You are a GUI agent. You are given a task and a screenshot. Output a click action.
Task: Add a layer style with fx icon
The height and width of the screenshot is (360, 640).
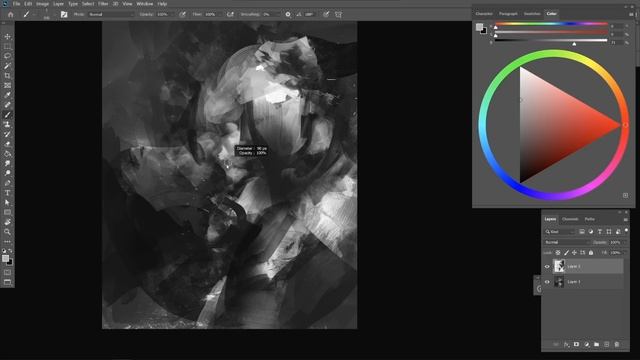(x=566, y=344)
